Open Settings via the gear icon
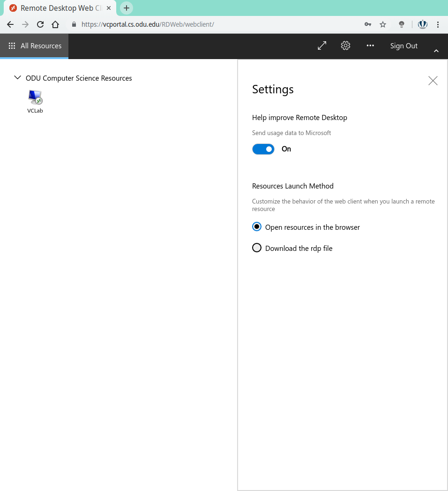Image resolution: width=448 pixels, height=491 pixels. pyautogui.click(x=345, y=45)
